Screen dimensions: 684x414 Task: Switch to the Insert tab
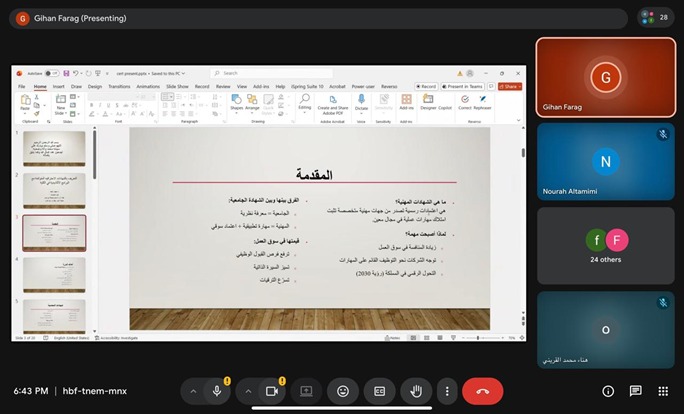point(58,86)
